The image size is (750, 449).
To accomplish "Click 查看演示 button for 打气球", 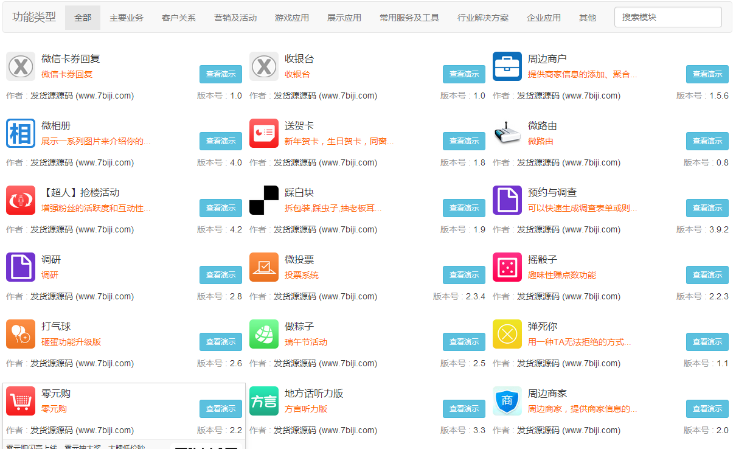I will (221, 342).
